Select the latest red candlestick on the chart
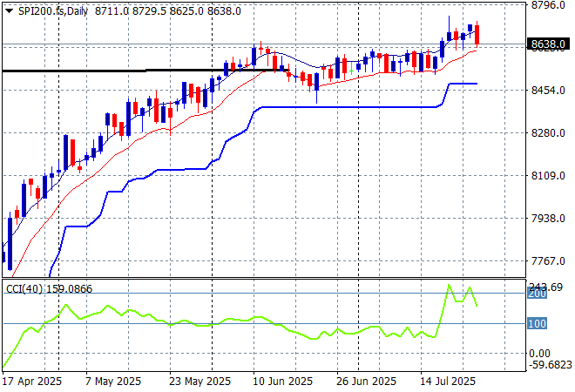This screenshot has height=392, width=575. click(x=477, y=36)
